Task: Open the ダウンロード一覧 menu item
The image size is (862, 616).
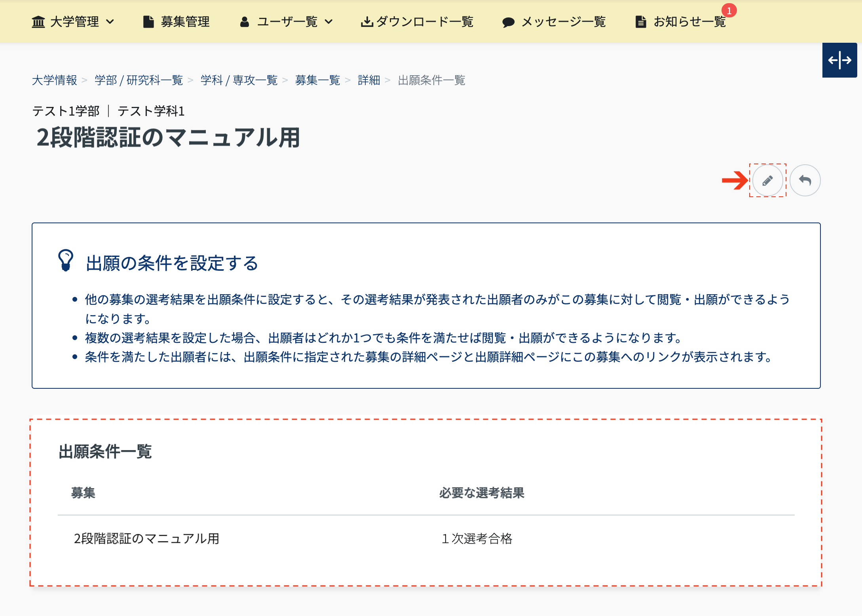Action: point(424,22)
